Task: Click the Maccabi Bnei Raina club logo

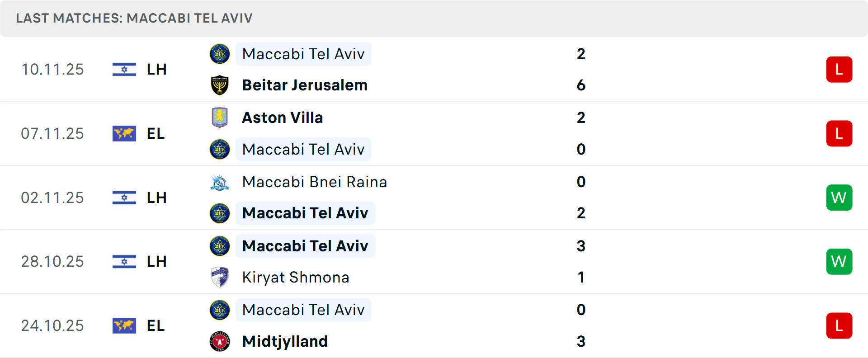Action: click(220, 182)
